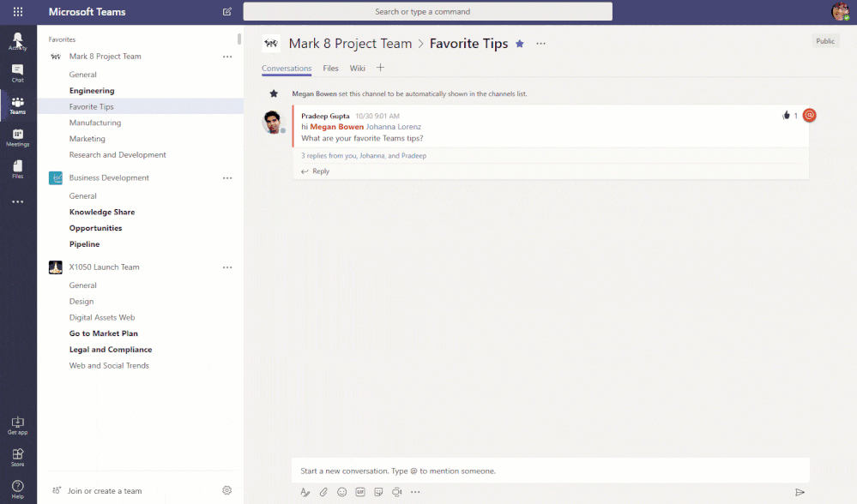Unfavorite the Favorite Tips channel star
Screen dimensions: 857x504
(x=520, y=44)
